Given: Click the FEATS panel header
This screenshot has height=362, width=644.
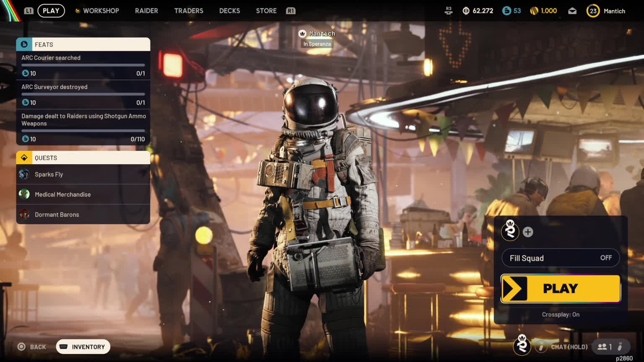Looking at the screenshot, I should [83, 44].
